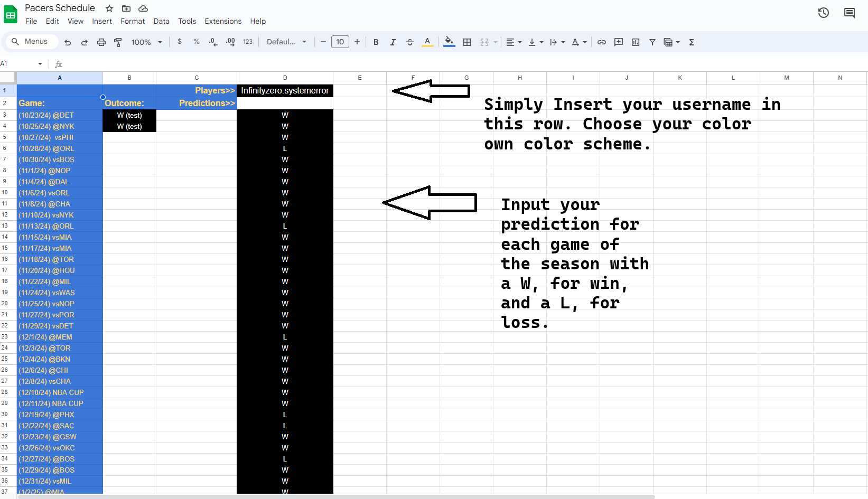Screen dimensions: 868x499
Task: Click the Menus search button
Action: (x=30, y=42)
